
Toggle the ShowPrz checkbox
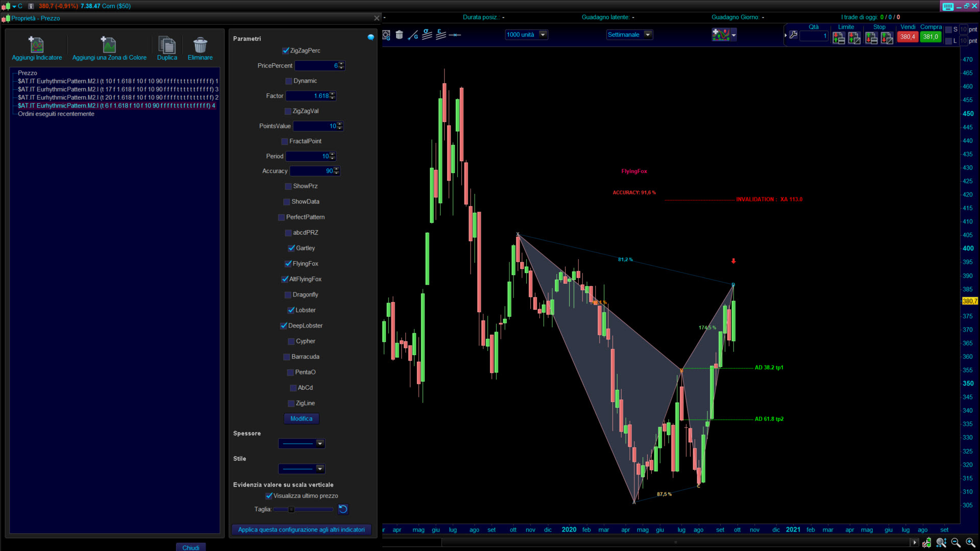[x=288, y=186]
